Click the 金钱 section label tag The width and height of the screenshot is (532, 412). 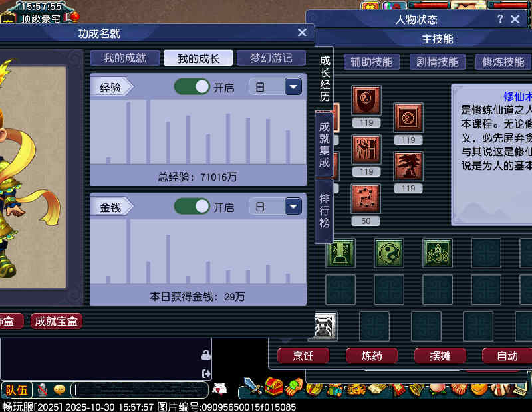click(x=112, y=207)
